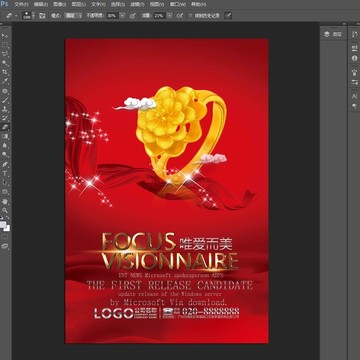Select the Zoom magnifier tool
The image size is (360, 360).
pyautogui.click(x=5, y=210)
